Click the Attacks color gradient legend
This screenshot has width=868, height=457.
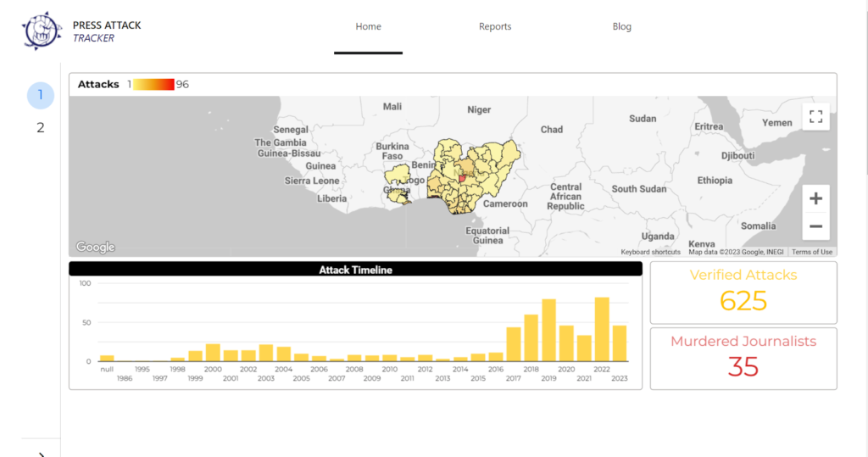click(153, 84)
